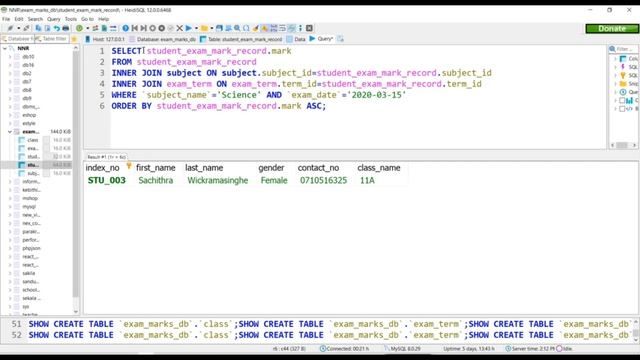
Task: Click the print icon in toolbar
Action: 65,28
